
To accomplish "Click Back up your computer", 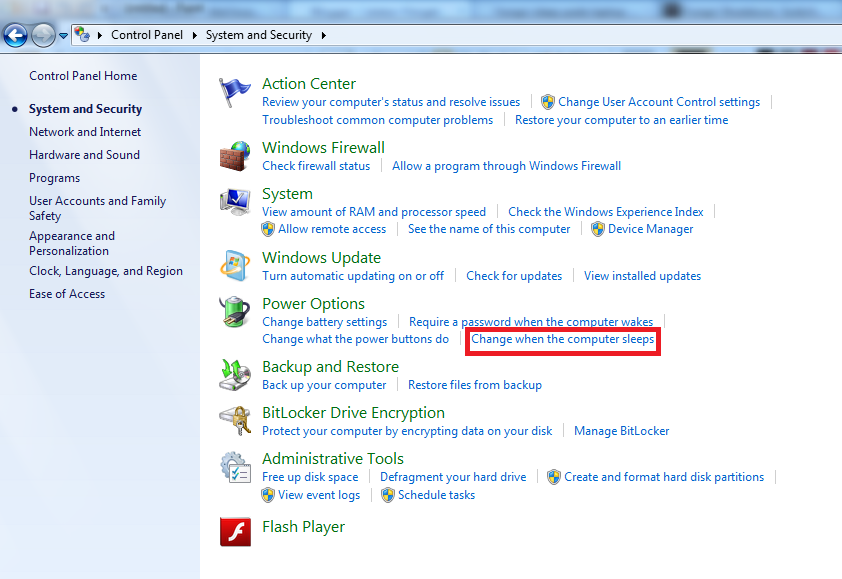I will tap(324, 385).
